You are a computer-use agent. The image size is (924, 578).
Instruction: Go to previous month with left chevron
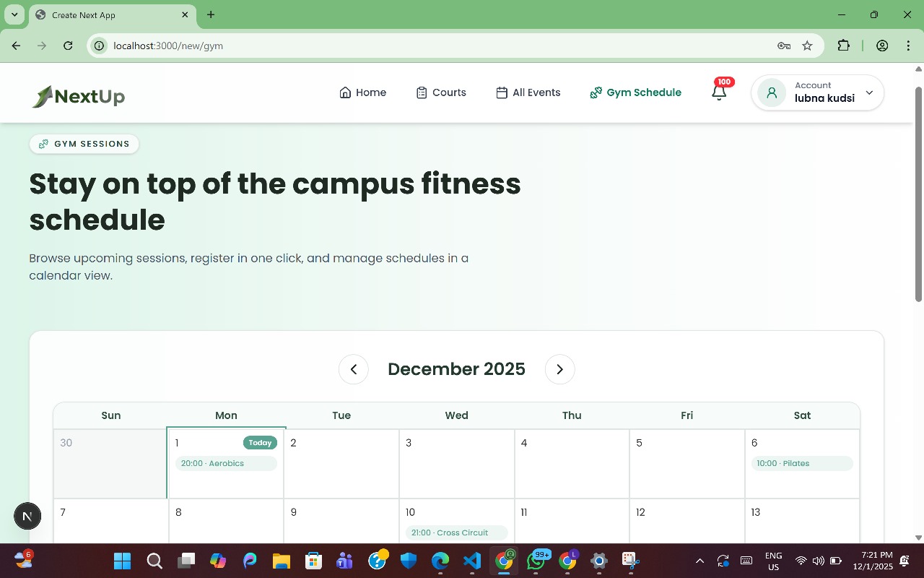tap(354, 369)
